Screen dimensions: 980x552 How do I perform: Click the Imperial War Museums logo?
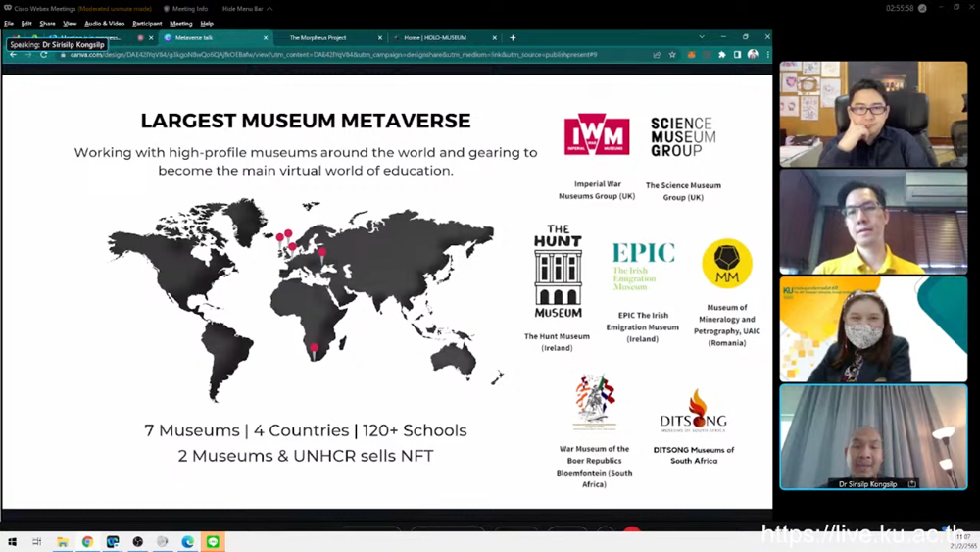(596, 133)
